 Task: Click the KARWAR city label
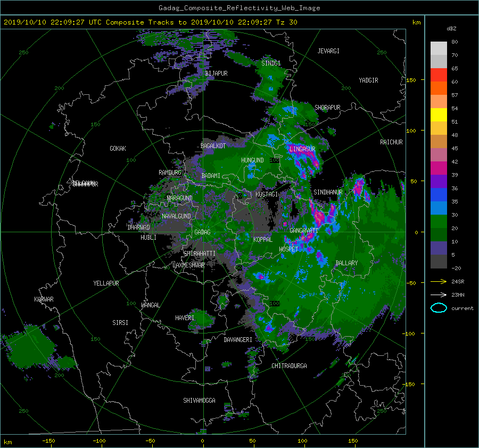44,299
